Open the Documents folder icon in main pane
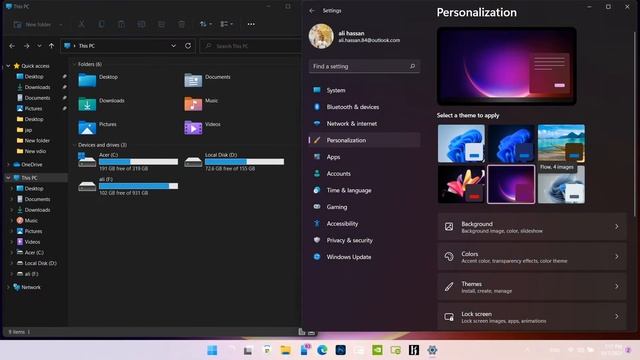 tap(193, 80)
